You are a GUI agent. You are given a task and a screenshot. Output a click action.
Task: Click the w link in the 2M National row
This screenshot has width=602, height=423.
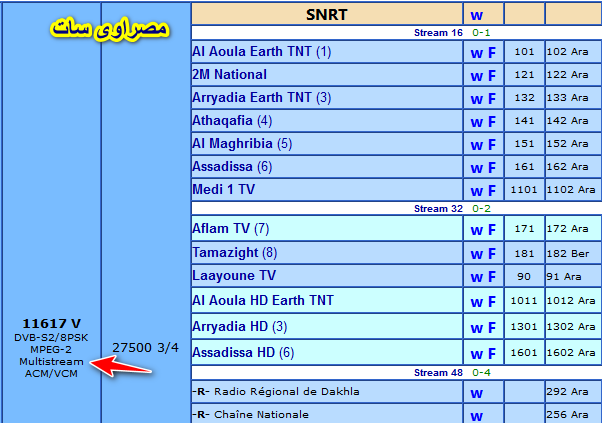click(476, 76)
